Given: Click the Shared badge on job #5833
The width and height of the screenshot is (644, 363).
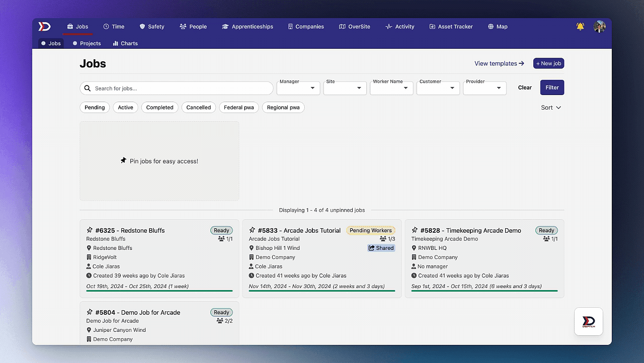Looking at the screenshot, I should 381,248.
